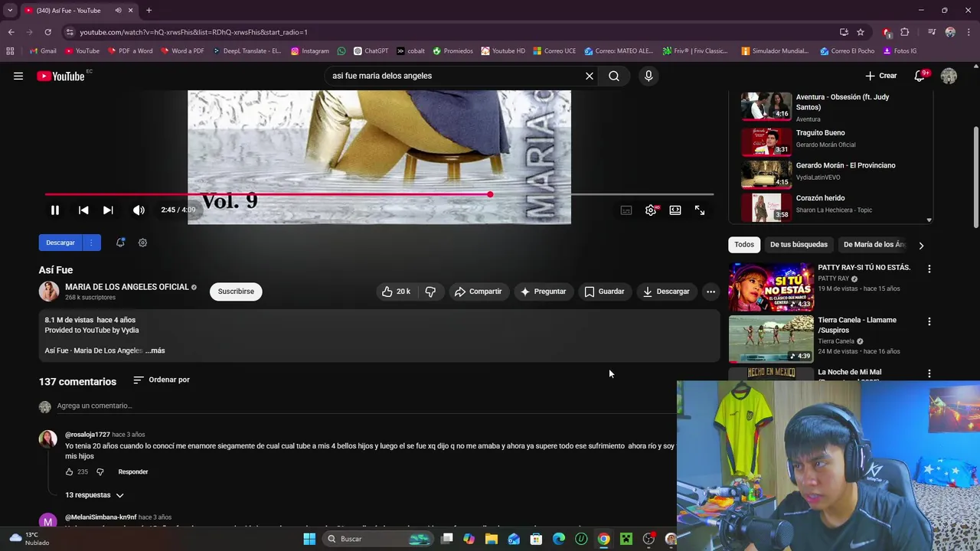The height and width of the screenshot is (551, 980).
Task: Like the rosaloja1727 comment
Action: (x=69, y=472)
